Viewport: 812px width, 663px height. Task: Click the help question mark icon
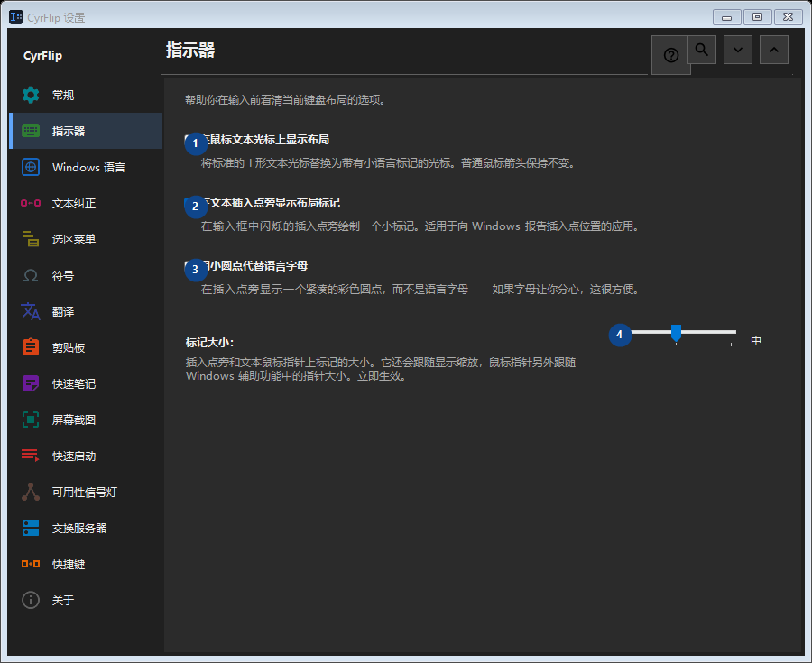(671, 55)
